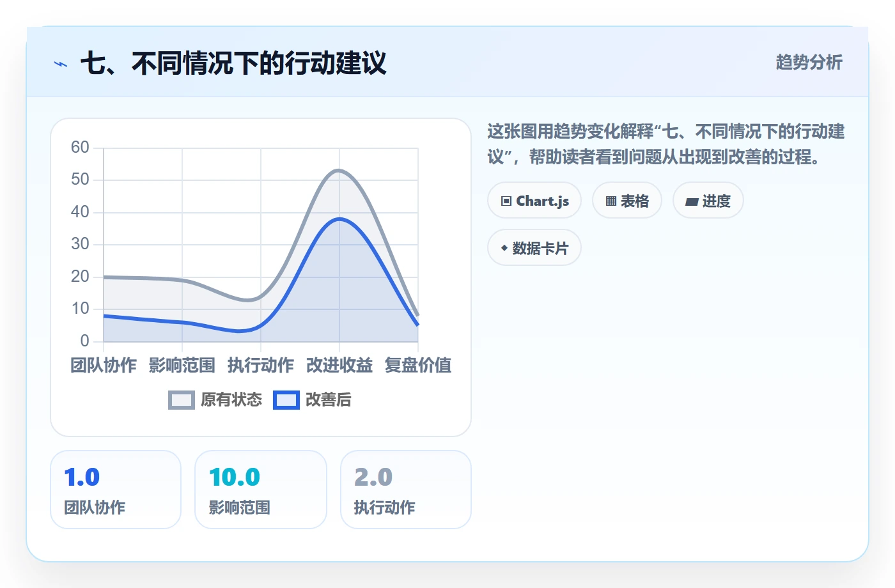Select the 进度 tag label
Viewport: 895px width, 588px height.
point(717,201)
